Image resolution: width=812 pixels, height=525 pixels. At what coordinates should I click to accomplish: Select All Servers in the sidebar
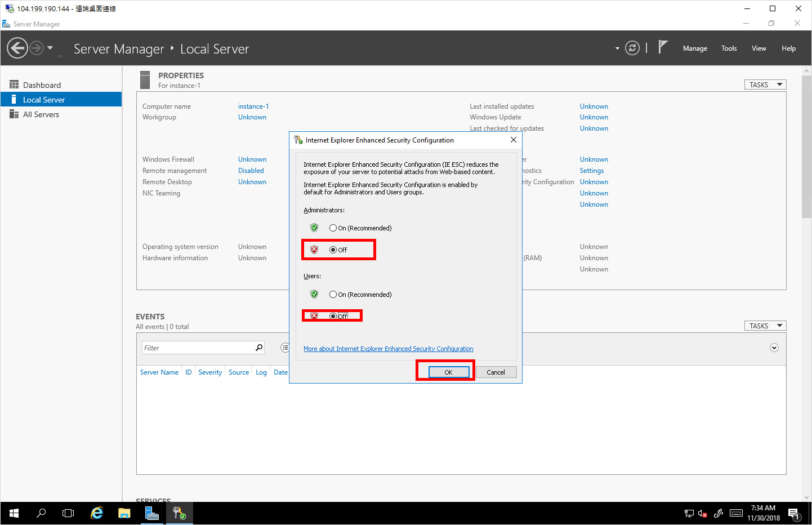pyautogui.click(x=61, y=114)
